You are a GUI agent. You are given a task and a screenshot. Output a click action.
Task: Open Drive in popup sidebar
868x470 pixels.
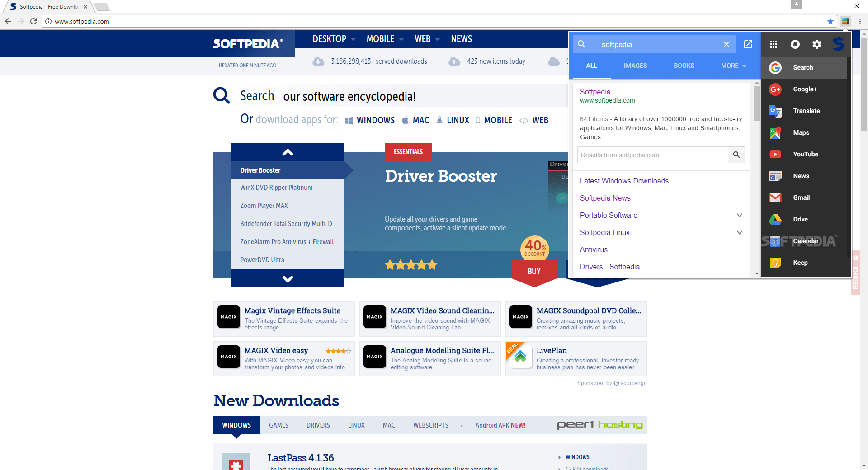[x=804, y=219]
